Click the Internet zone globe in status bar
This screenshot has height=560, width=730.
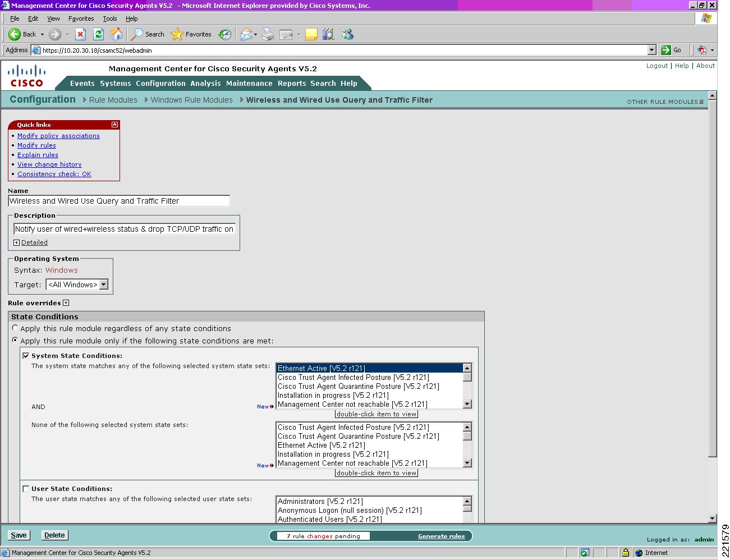coord(639,553)
